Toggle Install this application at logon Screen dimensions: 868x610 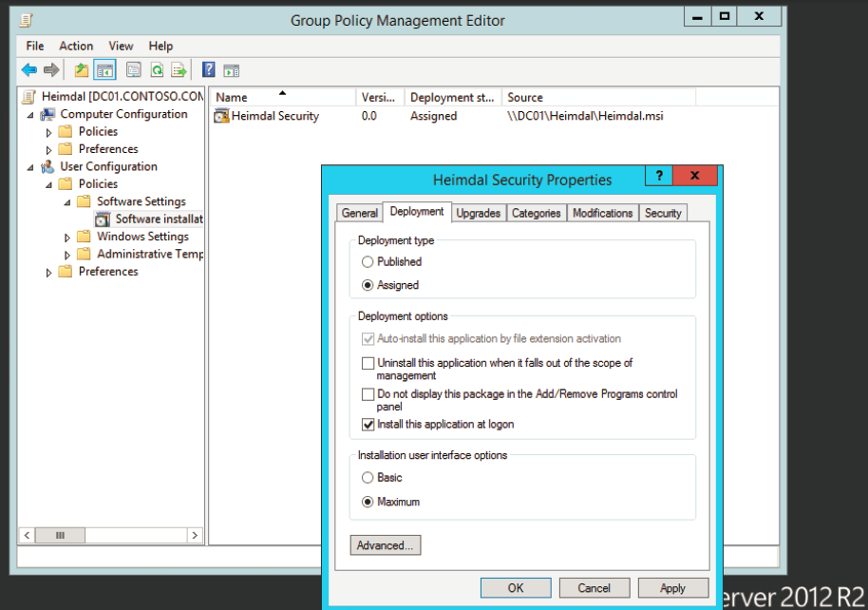368,425
